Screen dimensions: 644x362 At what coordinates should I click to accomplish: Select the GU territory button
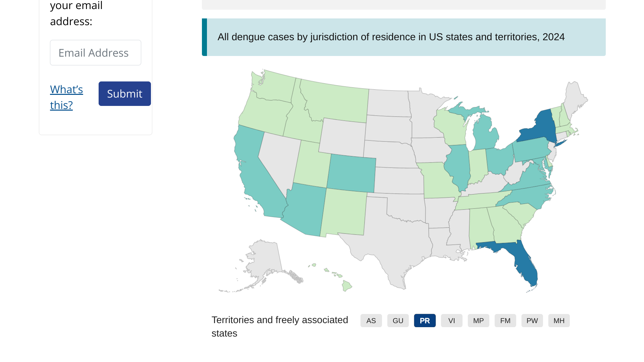tap(398, 321)
